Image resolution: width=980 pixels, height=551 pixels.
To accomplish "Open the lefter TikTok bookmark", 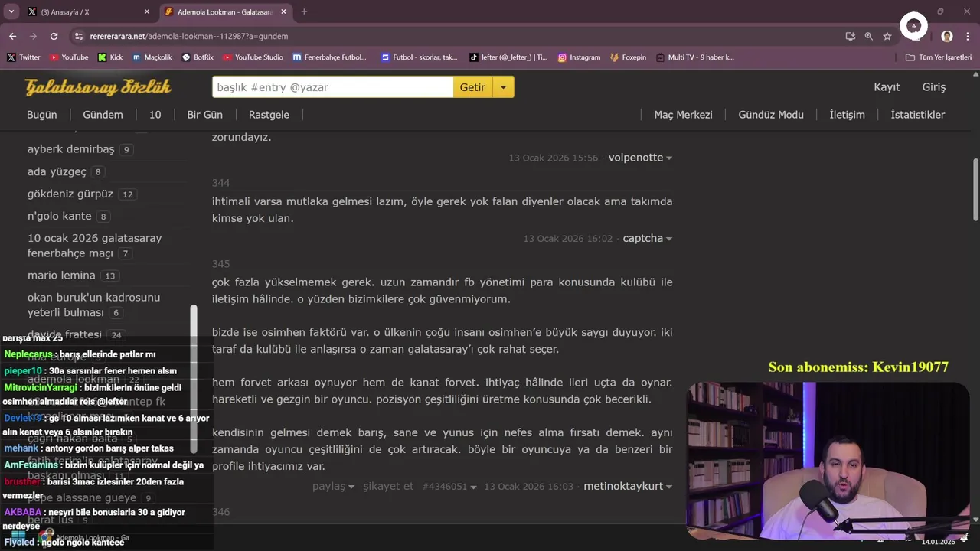I will [508, 57].
